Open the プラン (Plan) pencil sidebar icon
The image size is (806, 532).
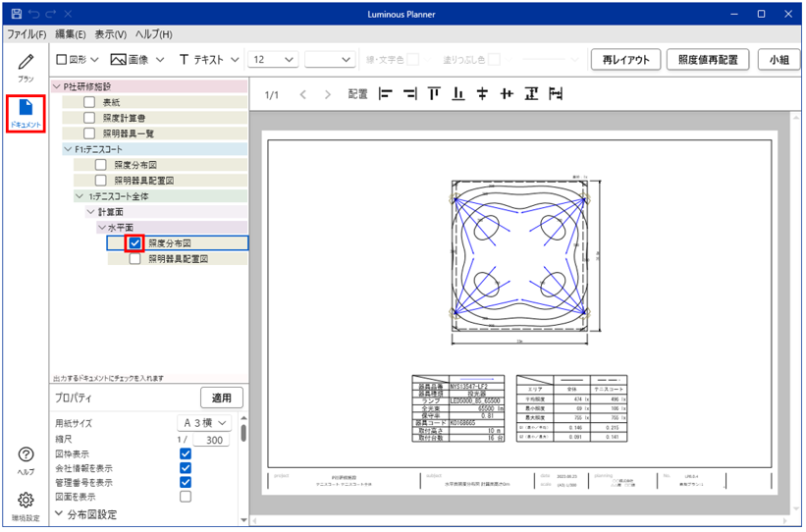click(26, 67)
